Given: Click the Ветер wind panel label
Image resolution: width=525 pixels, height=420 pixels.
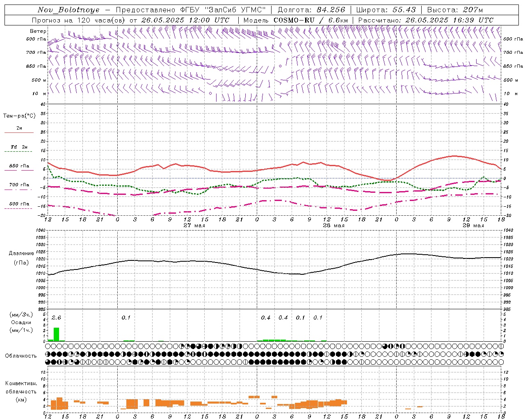Looking at the screenshot, I should tap(38, 31).
